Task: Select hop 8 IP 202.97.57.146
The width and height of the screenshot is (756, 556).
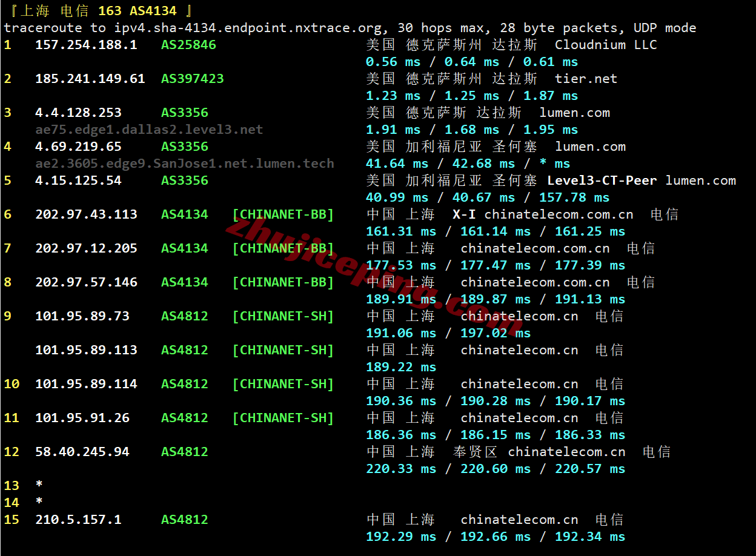Action: pyautogui.click(x=86, y=282)
